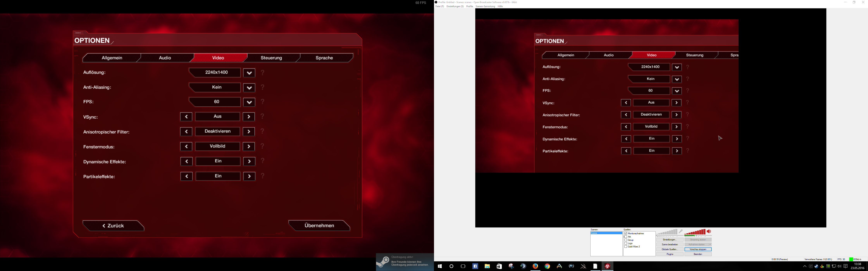Click the right arrow for Partikeleffekte in game
Image resolution: width=868 pixels, height=271 pixels.
[x=249, y=176]
